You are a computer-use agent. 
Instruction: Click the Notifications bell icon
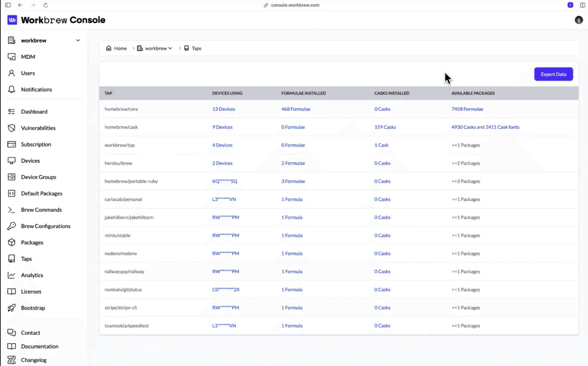point(11,90)
